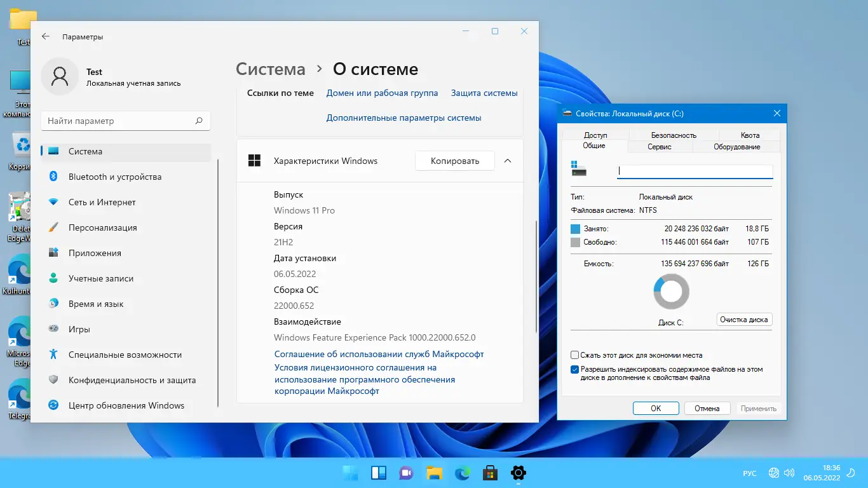Click the Test user avatar icon

coord(60,77)
